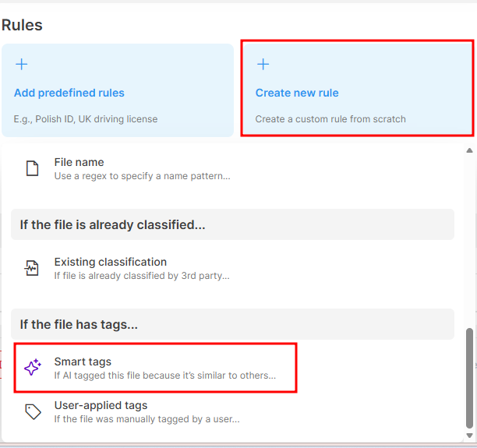Viewport: 477px width, 448px height.
Task: Click "Create a custom rule from scratch" description
Action: click(330, 119)
